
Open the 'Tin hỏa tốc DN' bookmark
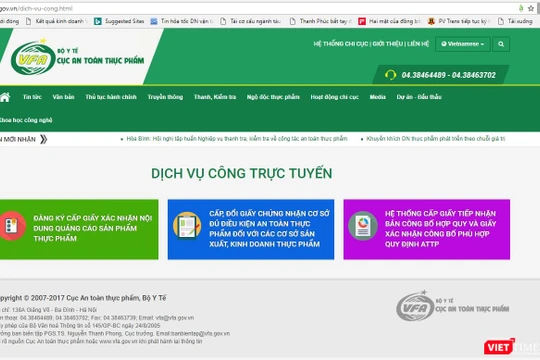pyautogui.click(x=182, y=21)
